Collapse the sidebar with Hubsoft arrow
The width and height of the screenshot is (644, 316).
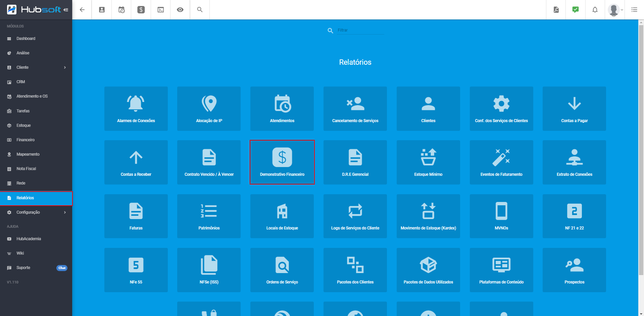[66, 10]
